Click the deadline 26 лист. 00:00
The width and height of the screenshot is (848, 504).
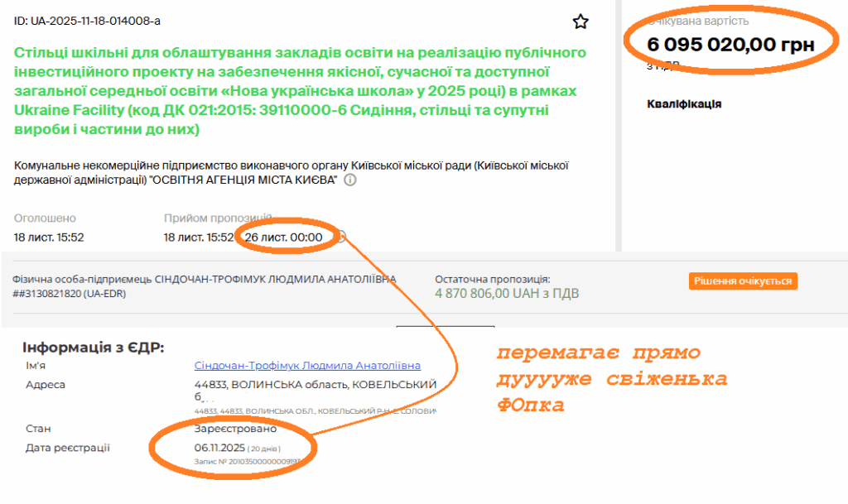[x=283, y=238]
